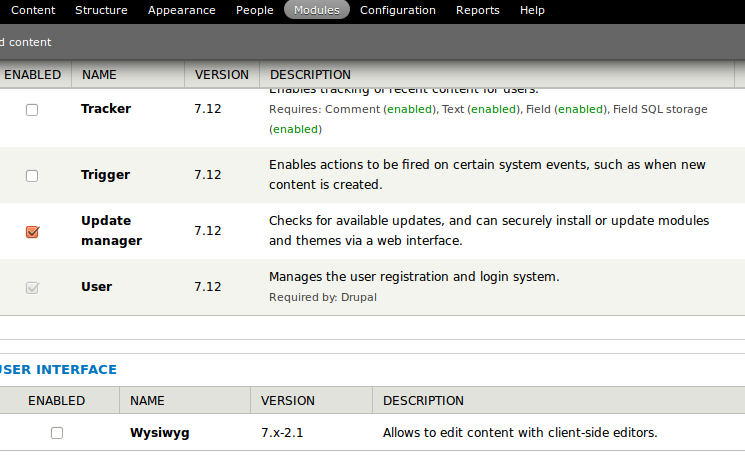Enable the Wysiwyg module checkbox

click(57, 433)
